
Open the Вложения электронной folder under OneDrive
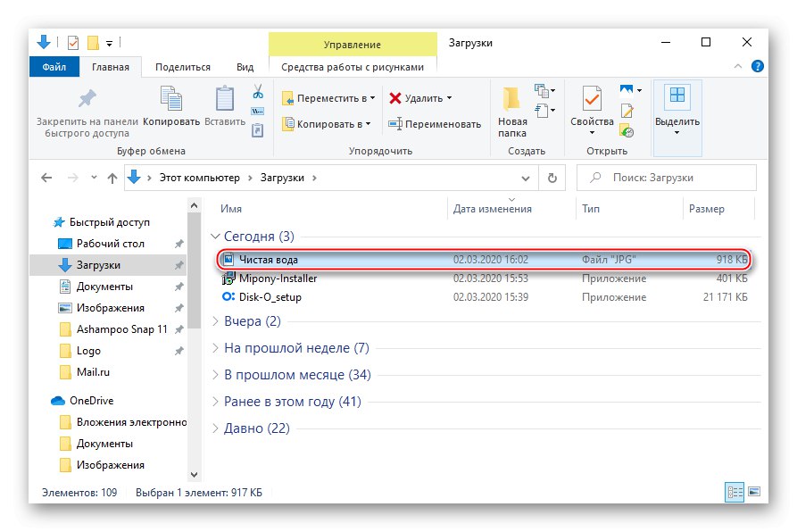coord(131,422)
